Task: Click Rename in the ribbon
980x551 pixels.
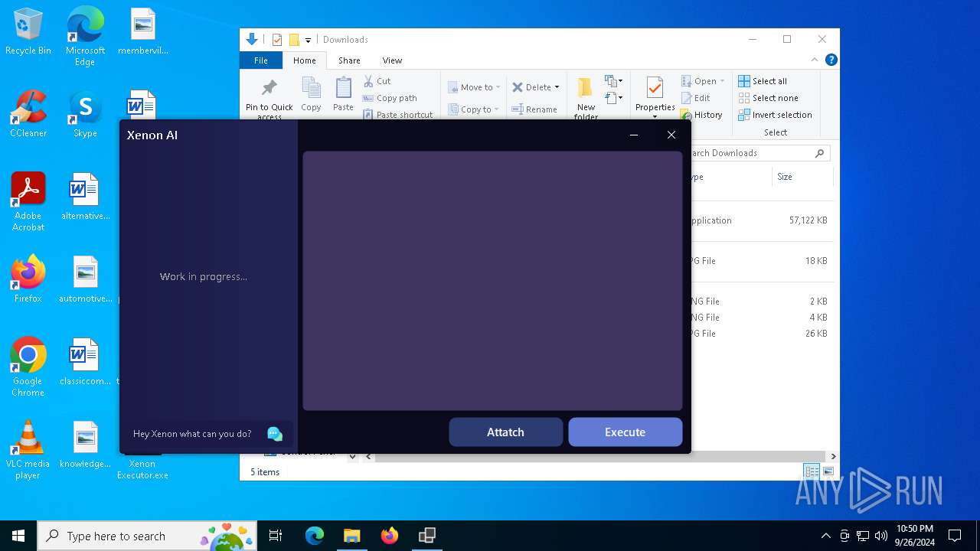Action: point(534,109)
